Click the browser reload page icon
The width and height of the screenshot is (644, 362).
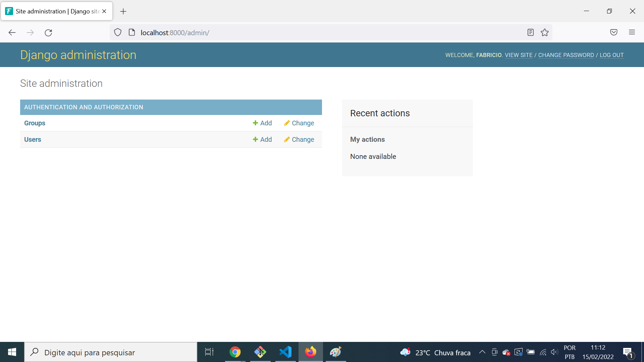click(x=48, y=33)
